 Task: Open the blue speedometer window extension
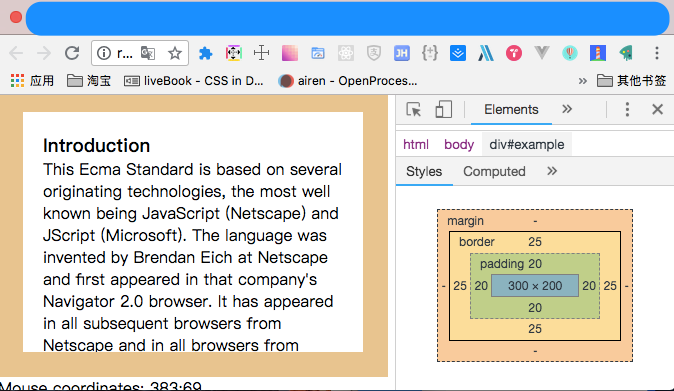pos(318,53)
